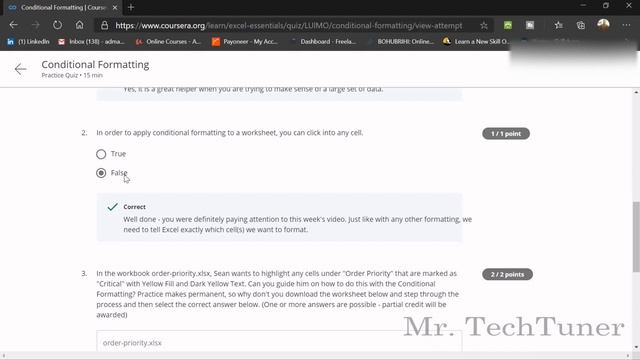The height and width of the screenshot is (360, 640).
Task: Click the 'Correct' feedback label
Action: click(x=134, y=207)
